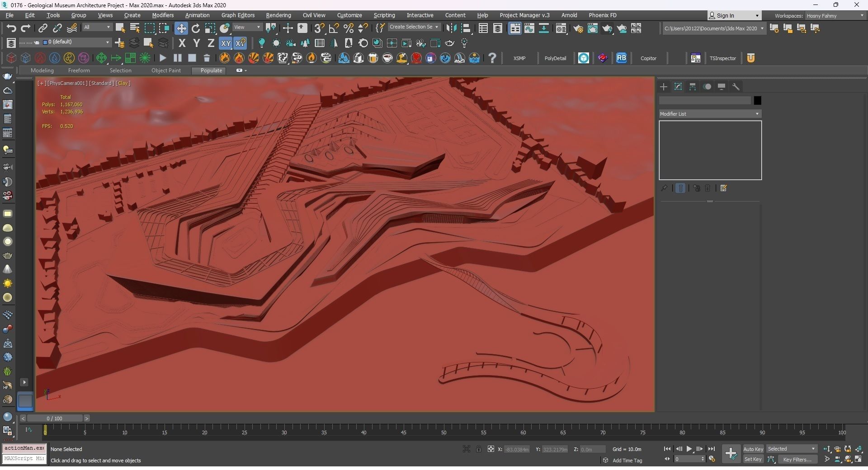The image size is (868, 470).
Task: Restrict to the XY plane constraint
Action: [225, 43]
